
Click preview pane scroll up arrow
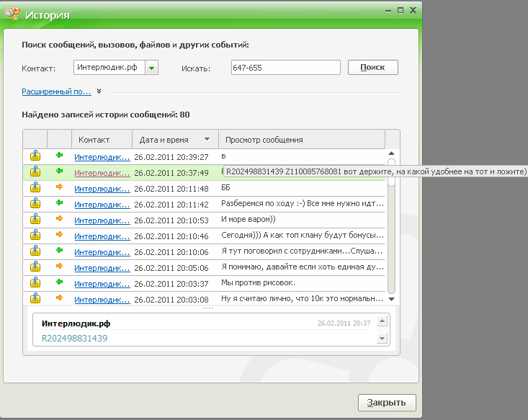point(382,321)
